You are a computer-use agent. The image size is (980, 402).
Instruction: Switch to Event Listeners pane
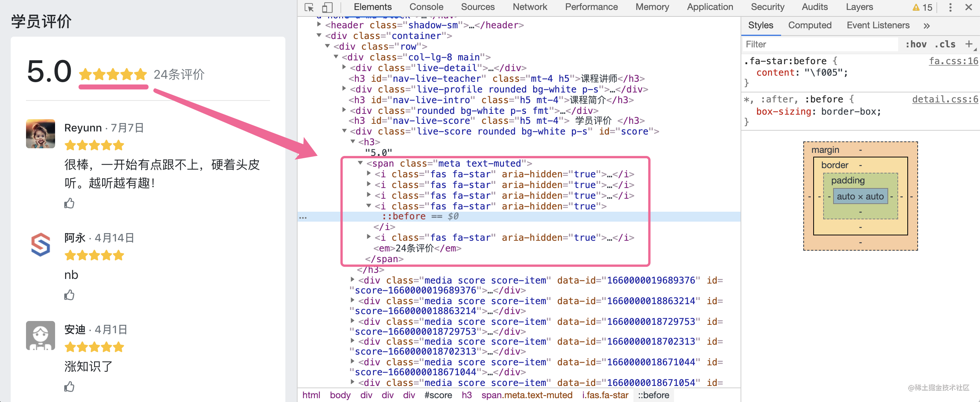click(x=878, y=25)
